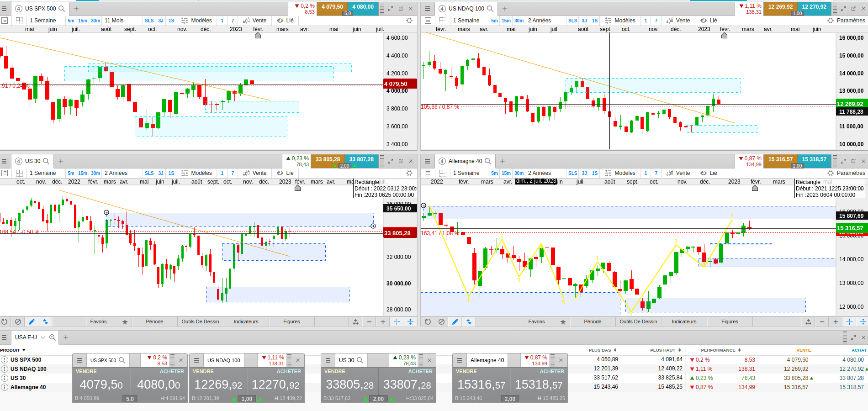Search instrument icon beside US NDAQ 100 title

coord(490,9)
